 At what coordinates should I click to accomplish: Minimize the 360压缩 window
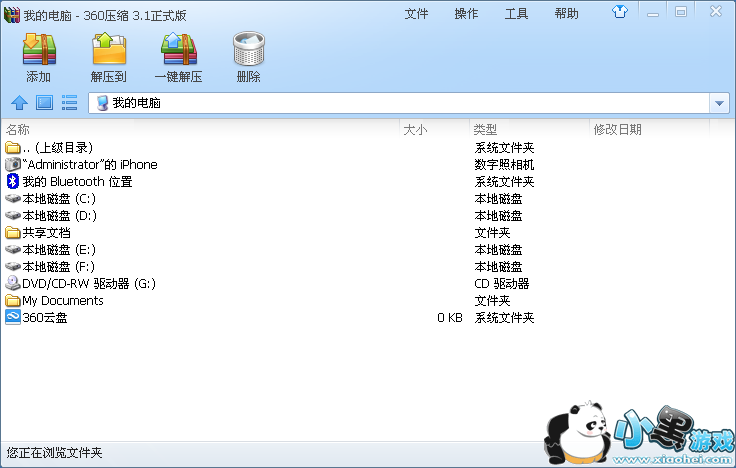(x=652, y=13)
